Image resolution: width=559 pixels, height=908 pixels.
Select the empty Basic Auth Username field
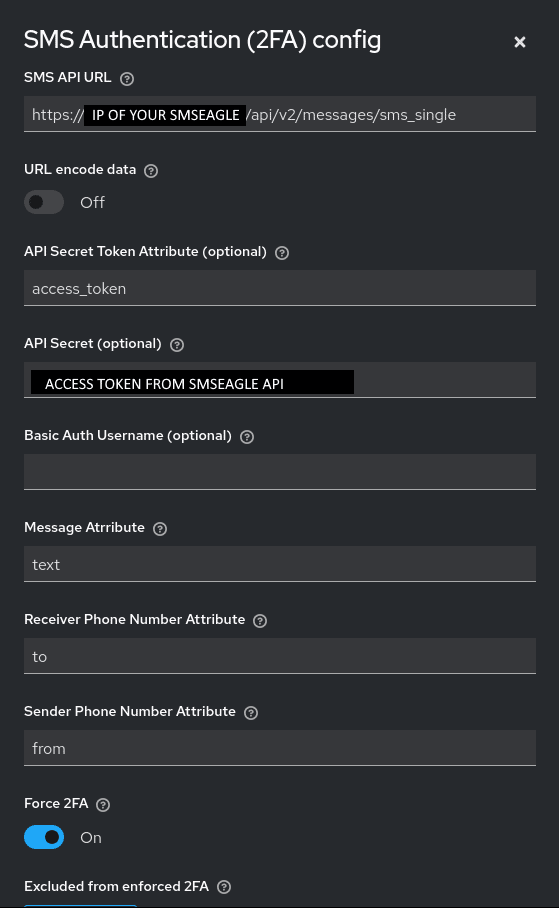tap(280, 472)
